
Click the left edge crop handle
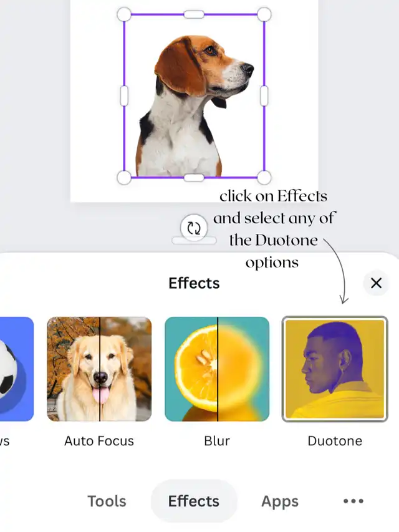pos(124,95)
